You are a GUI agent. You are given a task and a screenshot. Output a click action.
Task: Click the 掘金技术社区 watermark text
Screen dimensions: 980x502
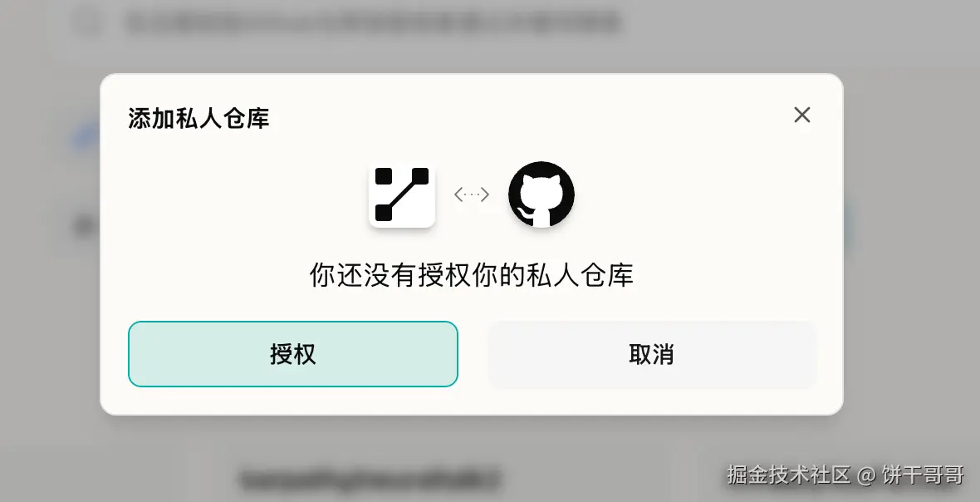789,475
